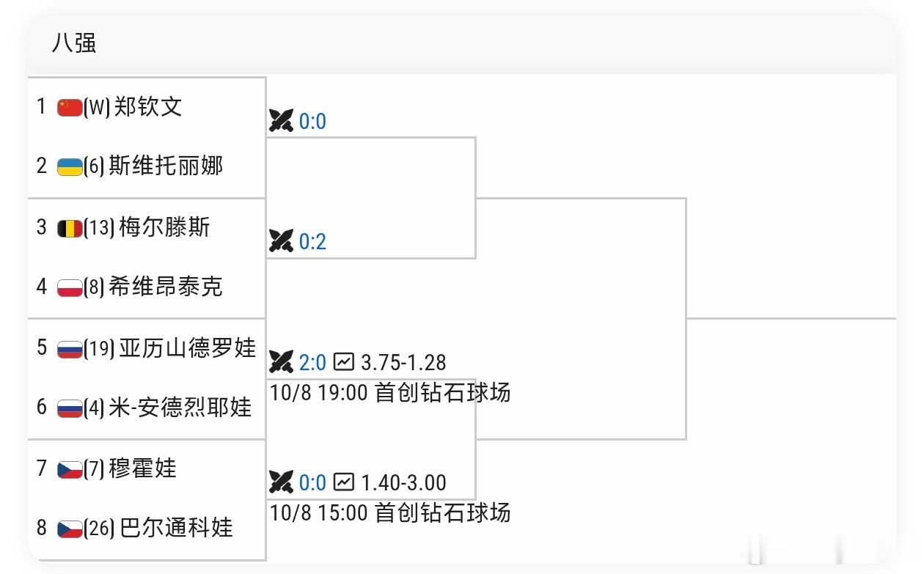Select player 亚历山德罗娃 in bracket
This screenshot has width=924, height=574.
[x=187, y=347]
